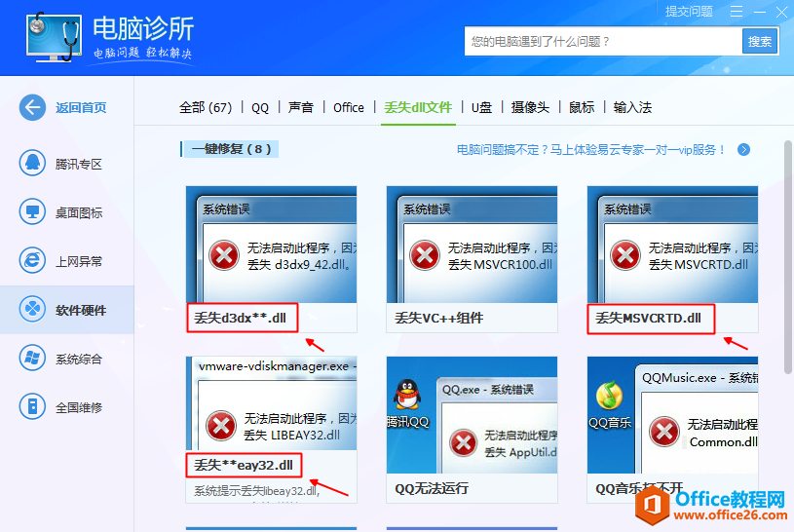Open the MSVCR100.dll error thumbnail

[472, 245]
